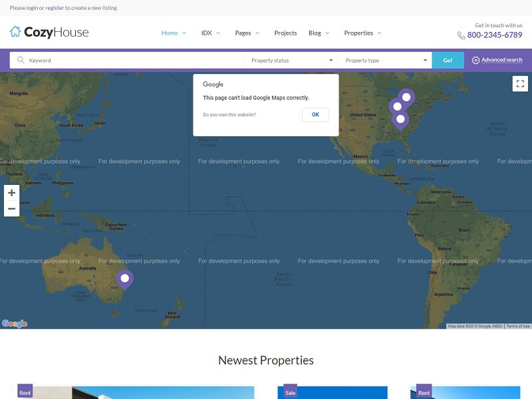
Task: Toggle fullscreen map view
Action: tap(520, 84)
